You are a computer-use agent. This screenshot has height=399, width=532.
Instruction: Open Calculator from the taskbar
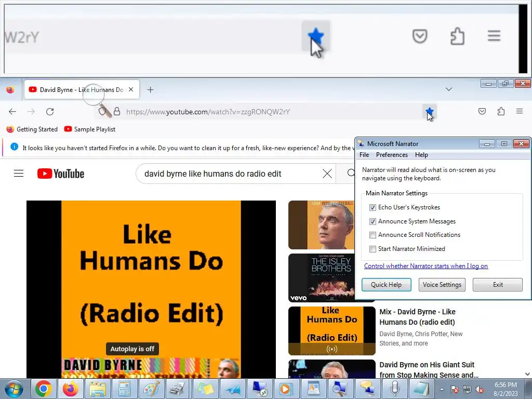point(124,389)
